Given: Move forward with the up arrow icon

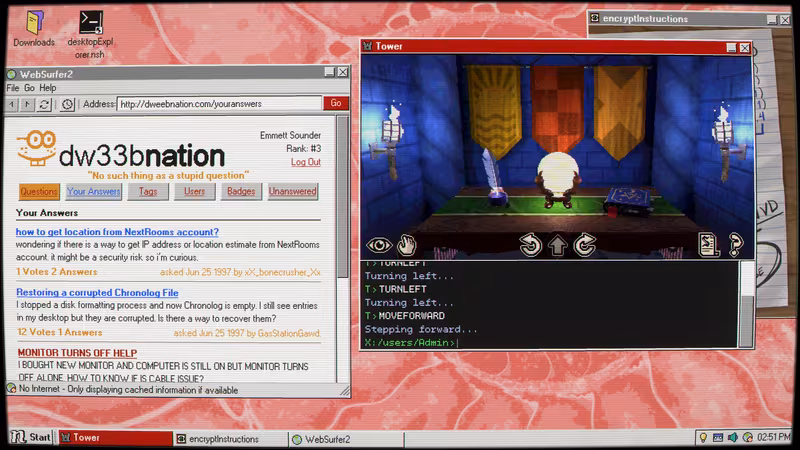Looking at the screenshot, I should tap(558, 245).
